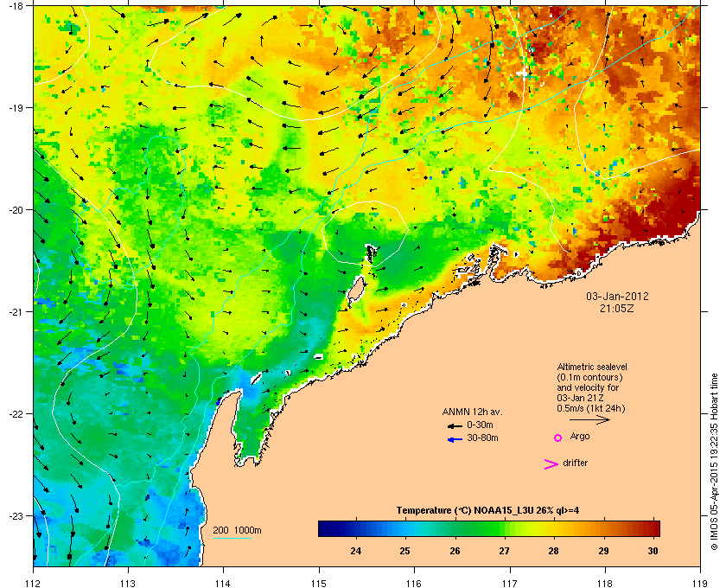This screenshot has width=726, height=588.
Task: Click the magenta drifter legend symbol
Action: point(551,464)
